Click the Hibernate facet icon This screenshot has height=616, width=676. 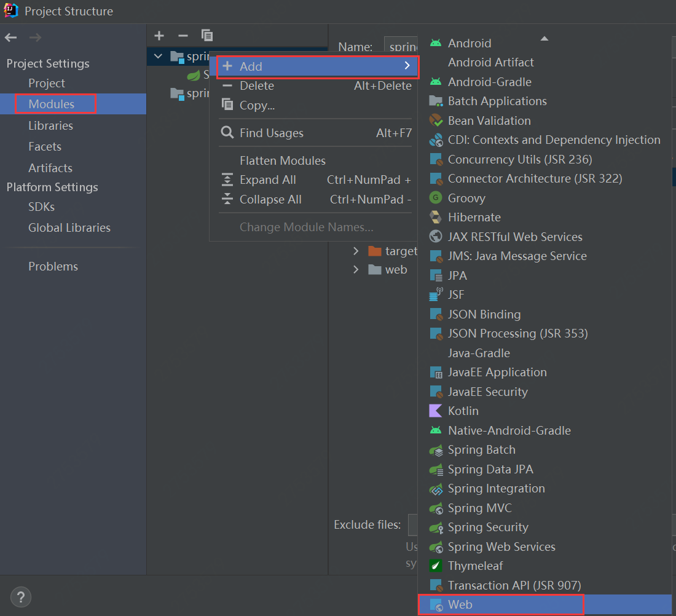pyautogui.click(x=436, y=217)
